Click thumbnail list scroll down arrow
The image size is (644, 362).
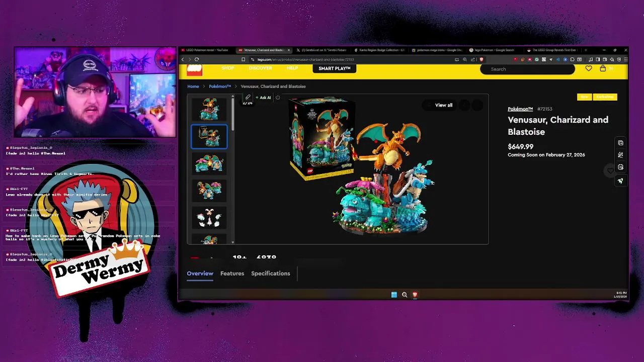coord(232,242)
